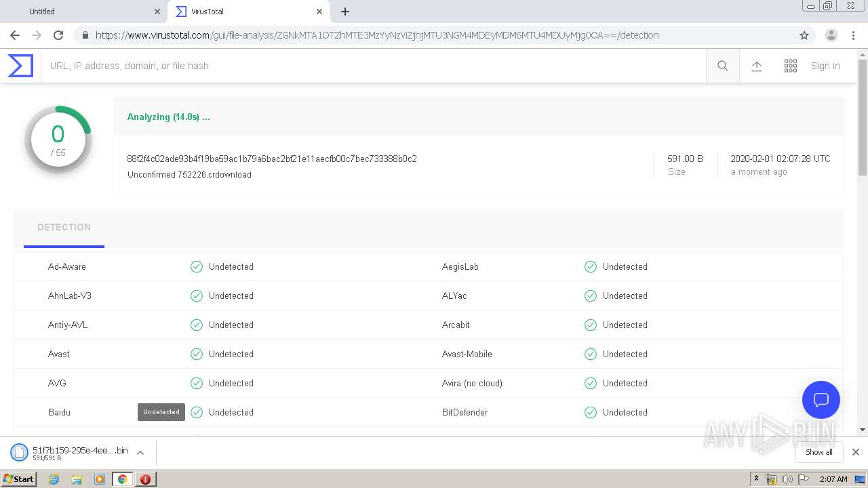Click the 2020-02-01 02:07:28 UTC timestamp
This screenshot has height=488, width=868.
pyautogui.click(x=781, y=159)
